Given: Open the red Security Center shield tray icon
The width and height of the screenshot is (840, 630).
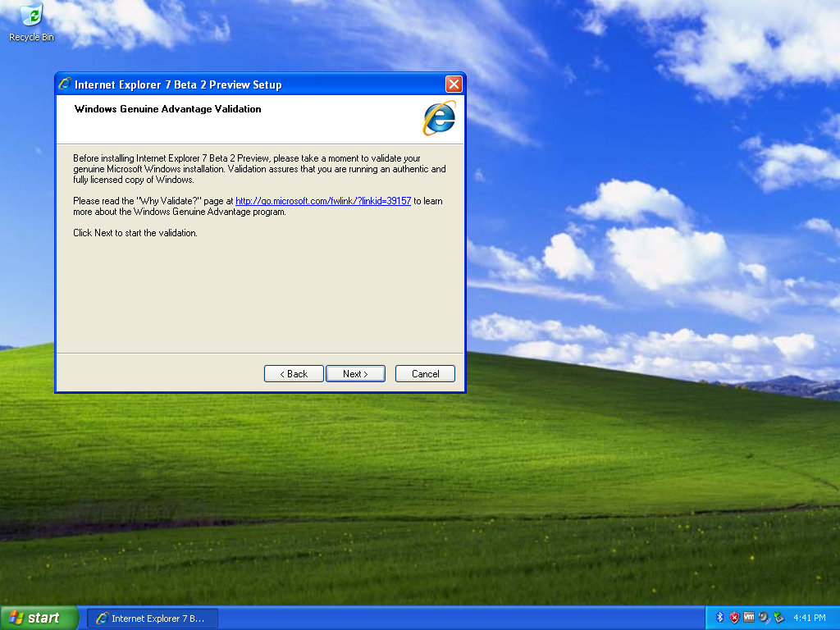Looking at the screenshot, I should click(734, 618).
